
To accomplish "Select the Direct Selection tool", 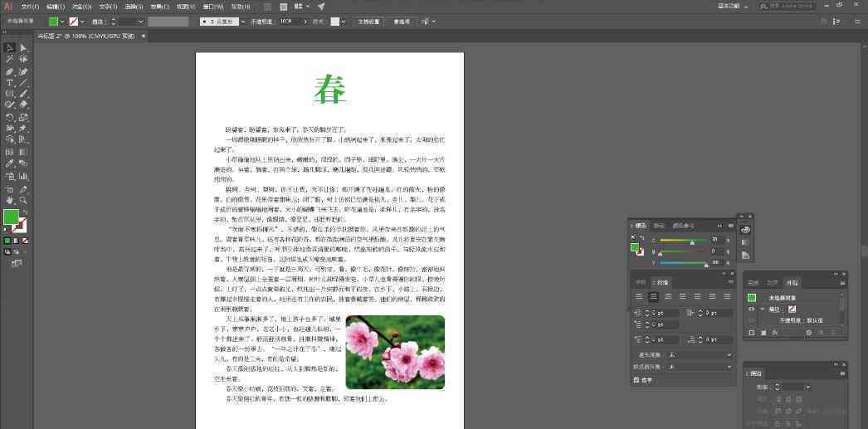I will coord(23,48).
